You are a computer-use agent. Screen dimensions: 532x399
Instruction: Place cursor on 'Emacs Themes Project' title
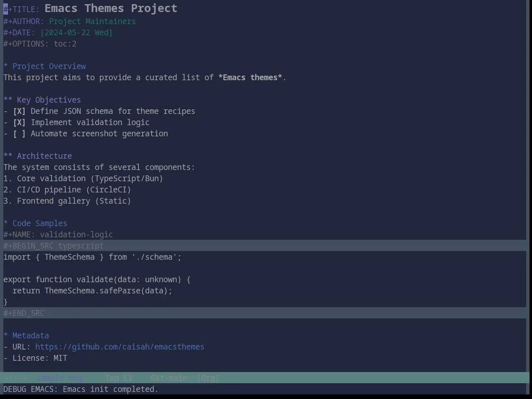tap(111, 8)
